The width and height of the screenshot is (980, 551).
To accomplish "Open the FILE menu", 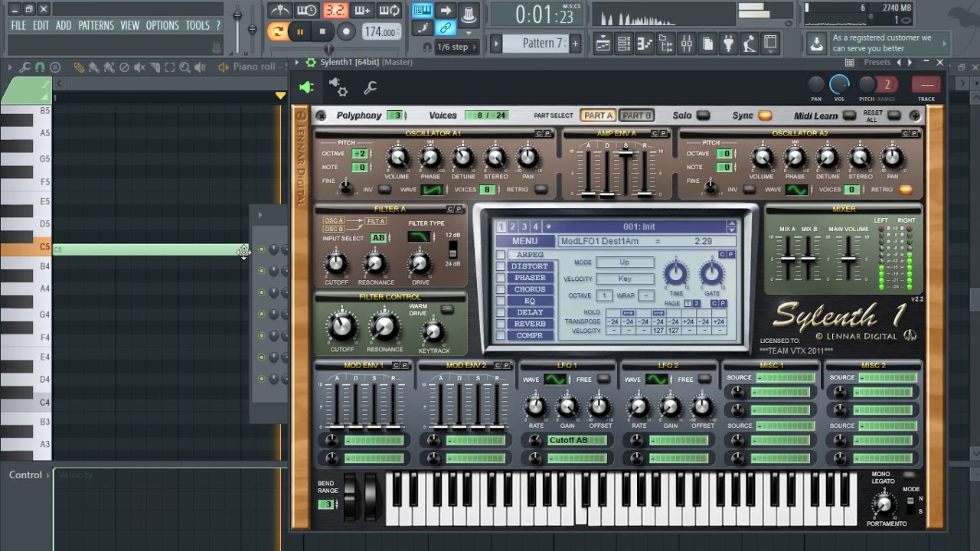I will pyautogui.click(x=18, y=25).
